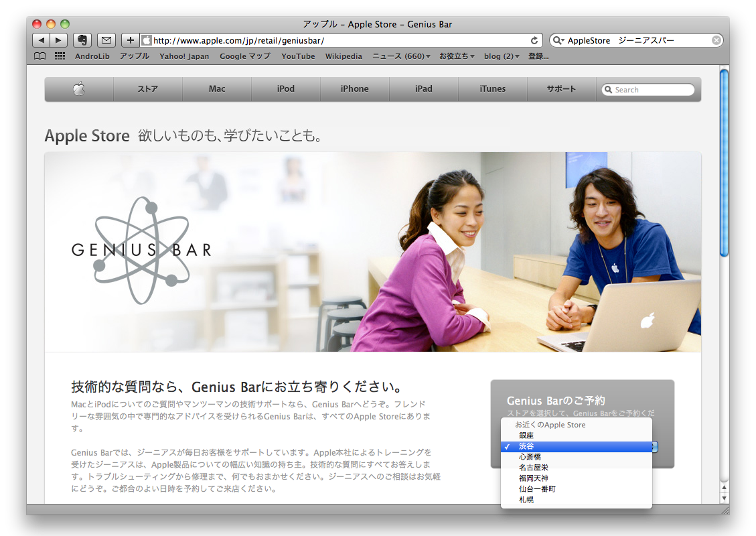The image size is (756, 536).
Task: Open the Yahoo! Japan bookmark
Action: 184,56
